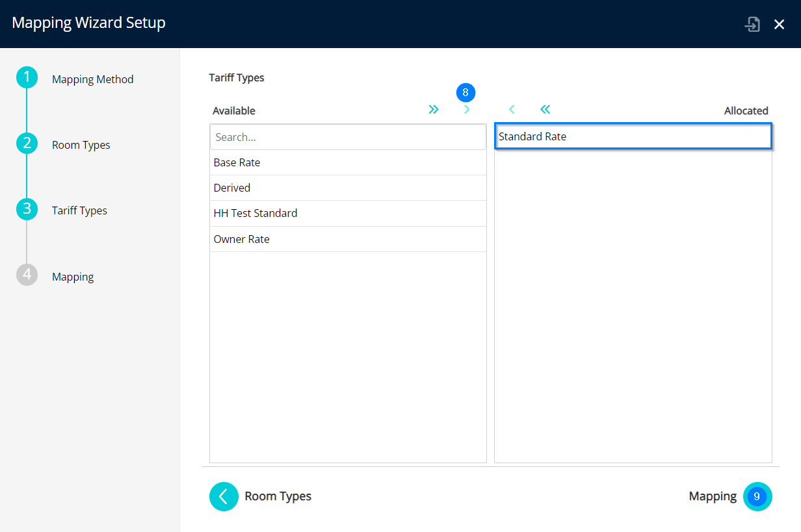Click the remove all double-left arrow

(x=545, y=110)
